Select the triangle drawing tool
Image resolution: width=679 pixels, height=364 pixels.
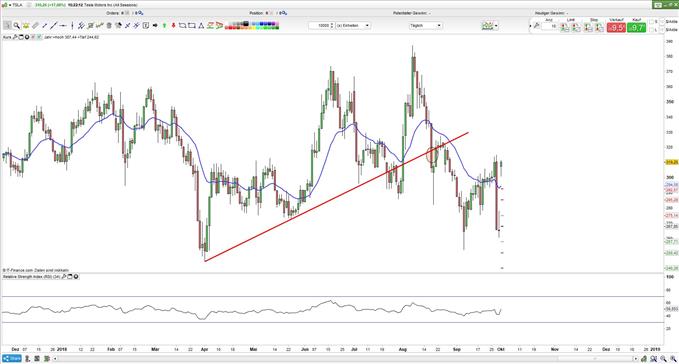point(201,26)
